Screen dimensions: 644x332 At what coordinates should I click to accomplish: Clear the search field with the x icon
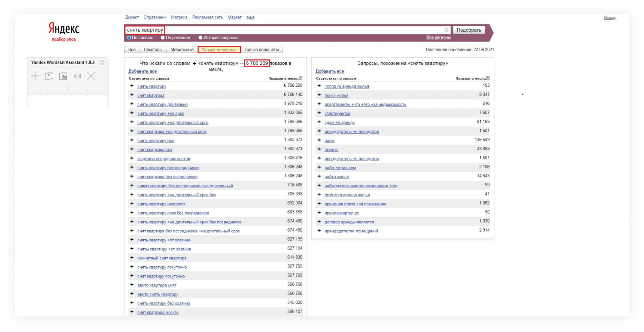[447, 30]
